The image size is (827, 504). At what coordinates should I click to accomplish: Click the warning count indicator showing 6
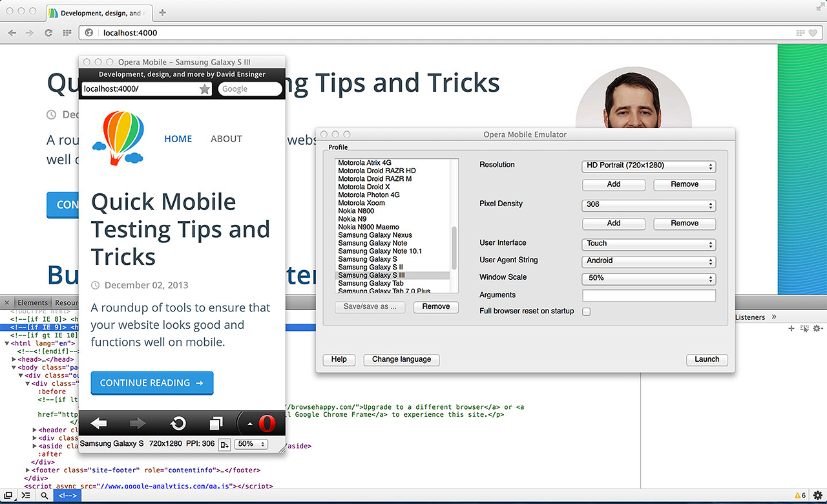799,496
